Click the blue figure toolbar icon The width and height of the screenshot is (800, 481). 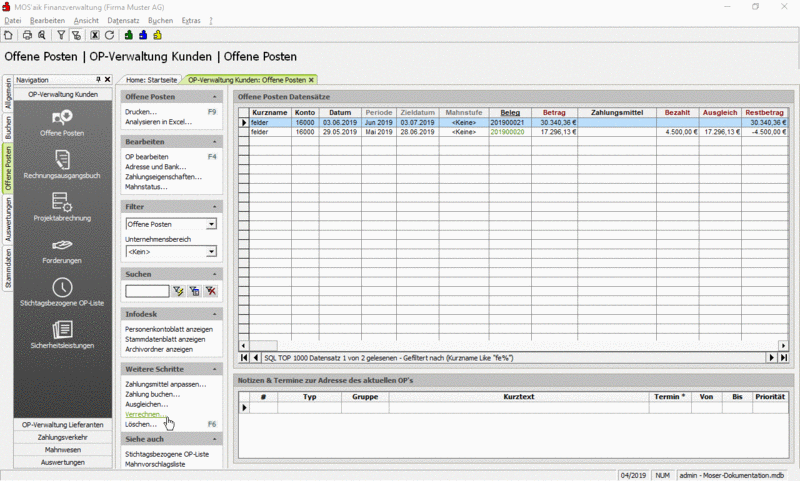click(x=143, y=35)
